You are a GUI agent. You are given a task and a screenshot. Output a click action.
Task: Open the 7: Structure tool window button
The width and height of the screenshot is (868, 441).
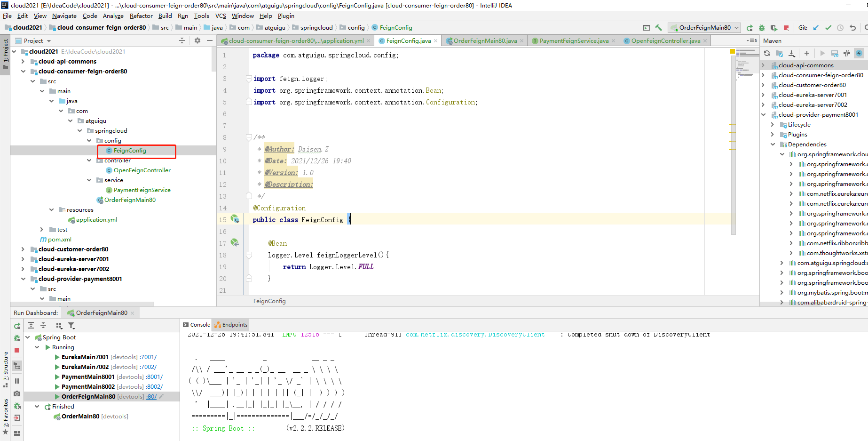pos(5,370)
